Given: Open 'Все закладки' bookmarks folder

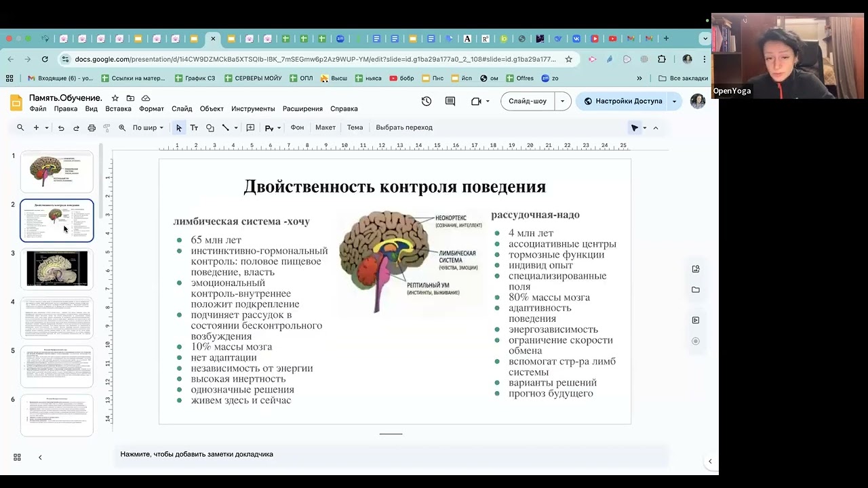Looking at the screenshot, I should coord(683,78).
